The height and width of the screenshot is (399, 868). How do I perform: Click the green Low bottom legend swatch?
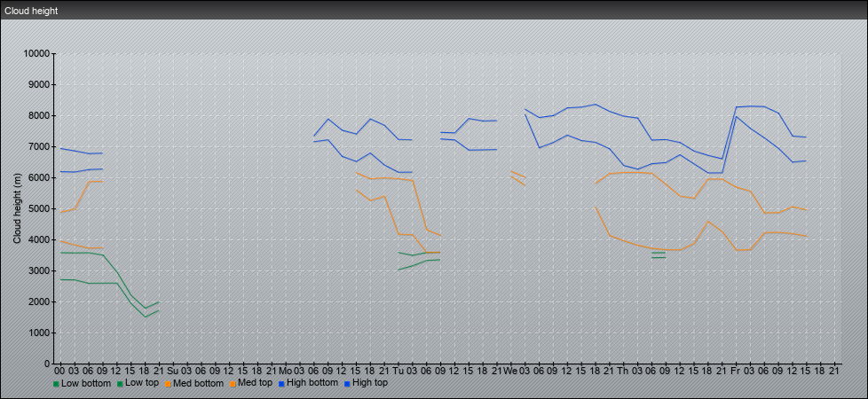click(x=56, y=384)
